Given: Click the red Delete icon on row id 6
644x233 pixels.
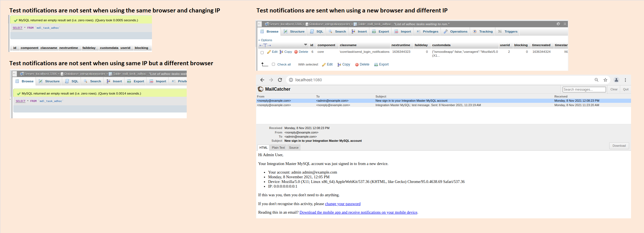Looking at the screenshot, I should click(296, 52).
